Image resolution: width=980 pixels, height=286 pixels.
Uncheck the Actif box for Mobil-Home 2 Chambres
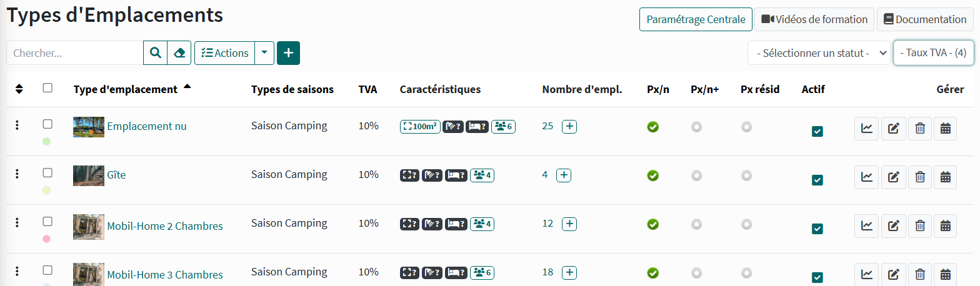tap(817, 229)
